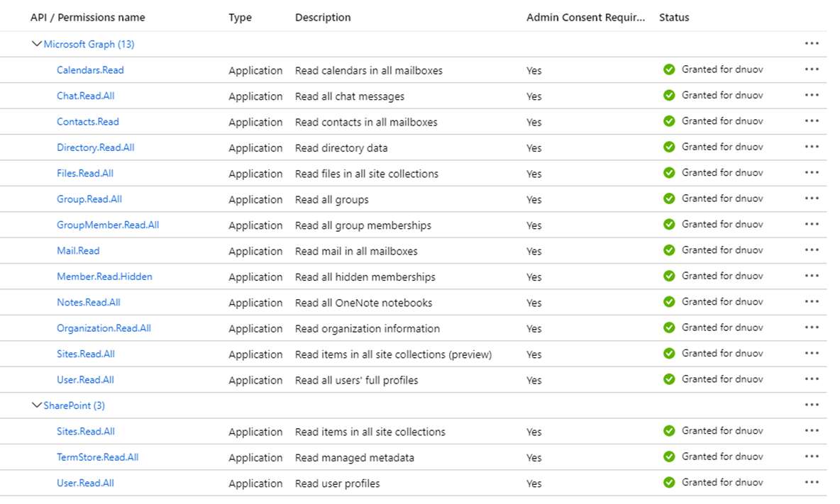Open more options for Group.Read.All row
The image size is (840, 504).
click(812, 198)
